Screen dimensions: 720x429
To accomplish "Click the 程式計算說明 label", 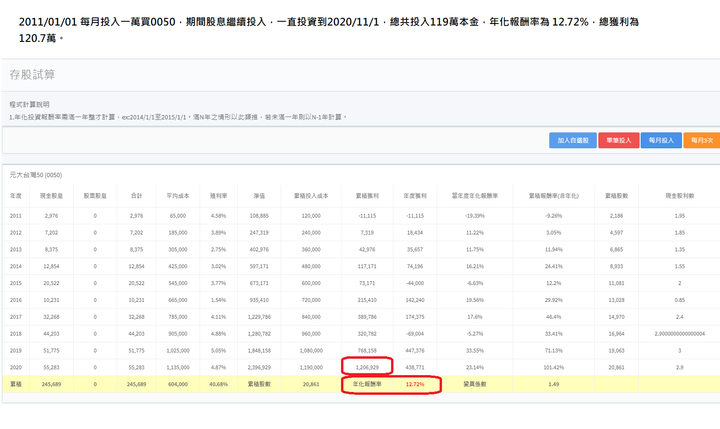I will point(29,104).
